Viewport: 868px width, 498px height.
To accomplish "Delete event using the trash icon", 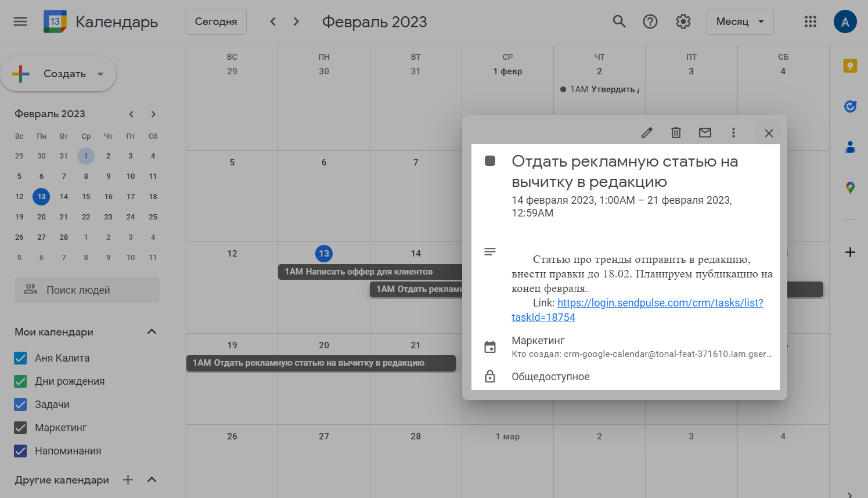I will (x=676, y=133).
